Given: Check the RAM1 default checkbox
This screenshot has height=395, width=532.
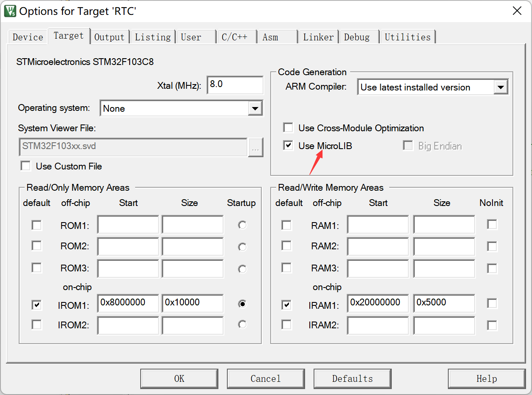Looking at the screenshot, I should click(x=287, y=225).
